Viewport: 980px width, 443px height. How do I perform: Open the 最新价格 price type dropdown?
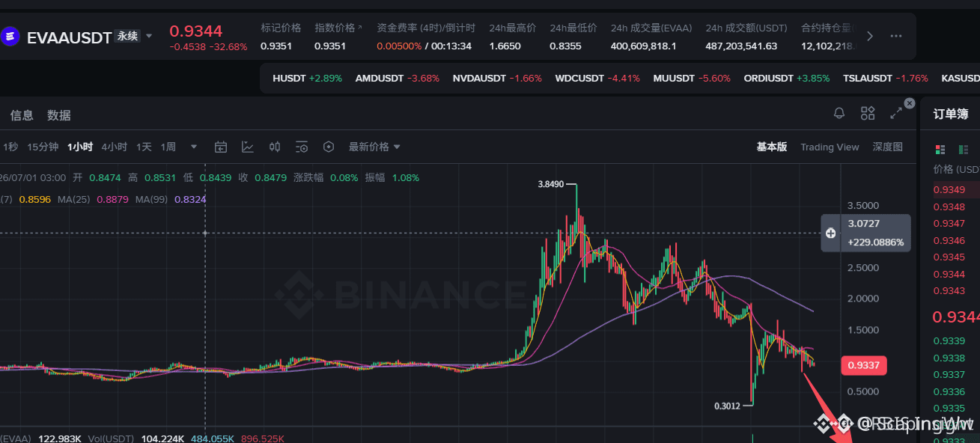[375, 147]
